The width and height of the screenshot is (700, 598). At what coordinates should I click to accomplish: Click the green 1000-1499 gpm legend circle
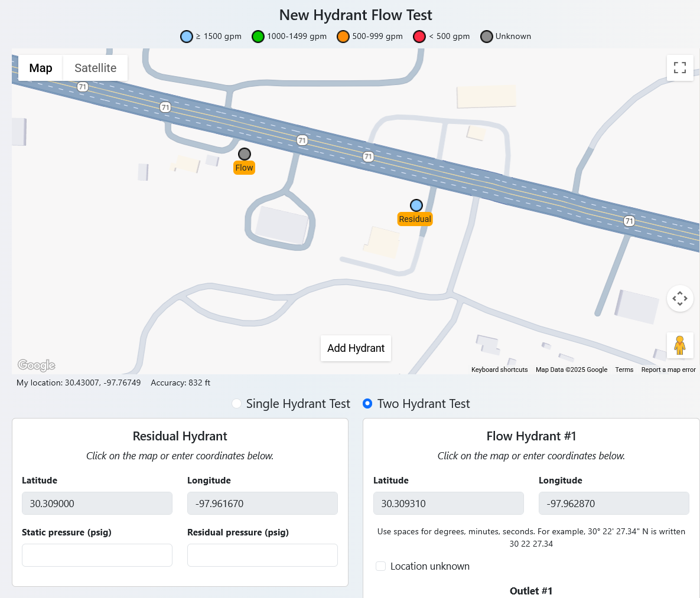pyautogui.click(x=258, y=37)
